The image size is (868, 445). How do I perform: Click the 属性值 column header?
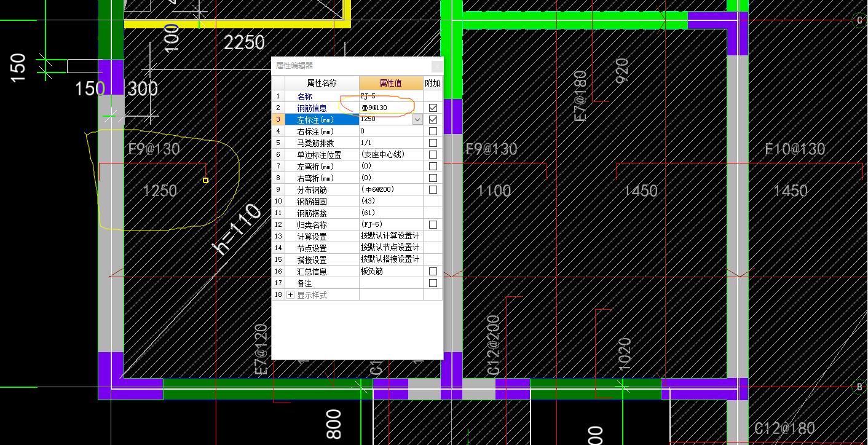391,83
